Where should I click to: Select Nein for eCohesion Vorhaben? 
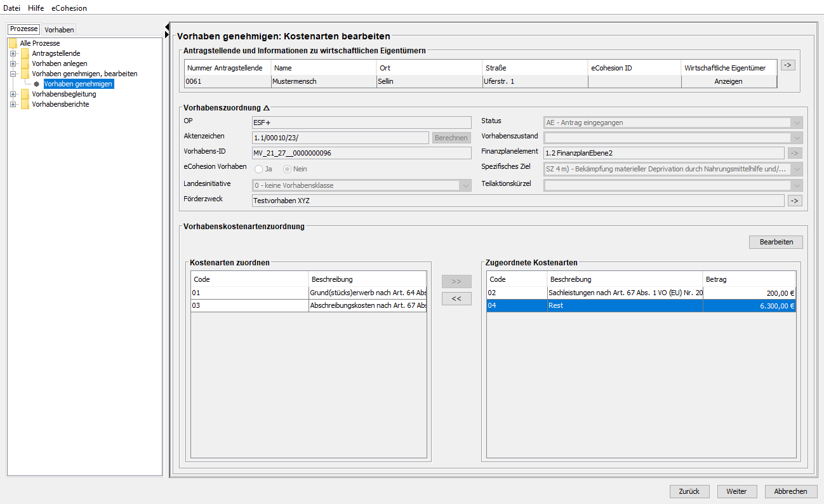point(287,169)
